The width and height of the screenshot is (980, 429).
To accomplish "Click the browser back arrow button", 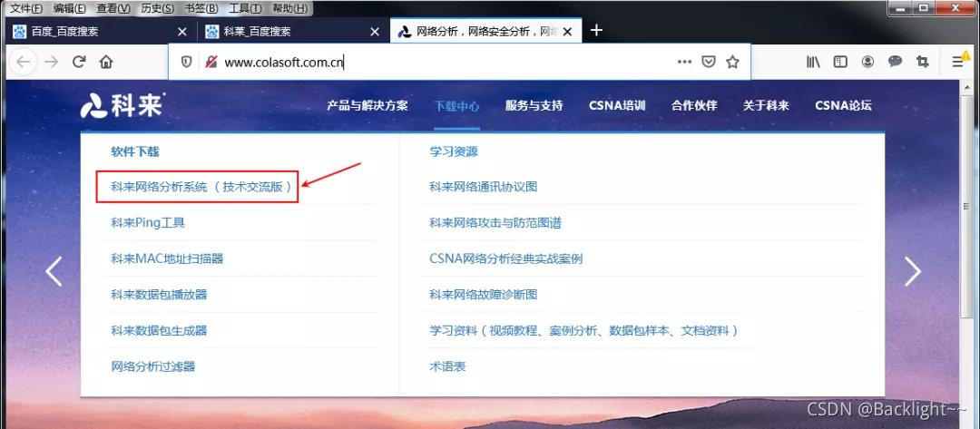I will click(23, 62).
